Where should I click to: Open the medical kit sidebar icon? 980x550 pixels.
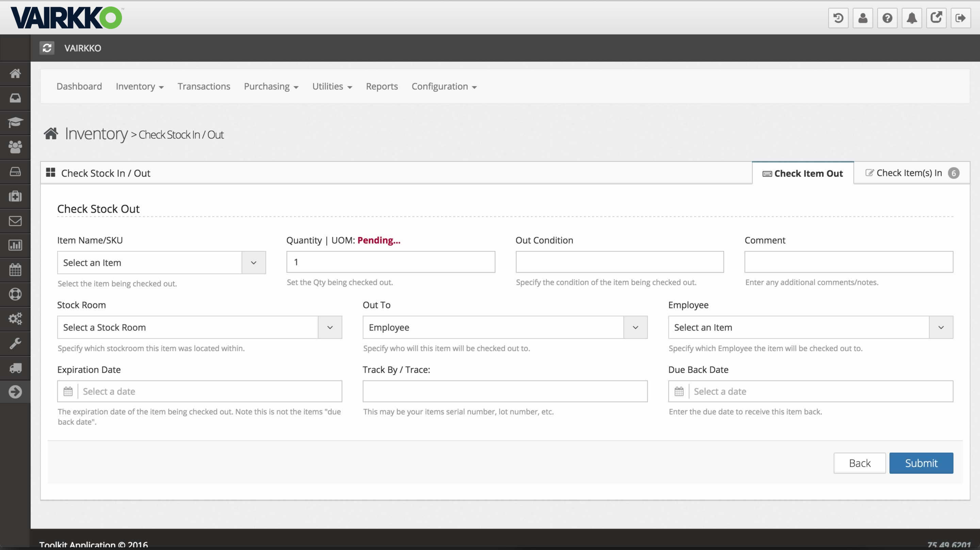15,196
